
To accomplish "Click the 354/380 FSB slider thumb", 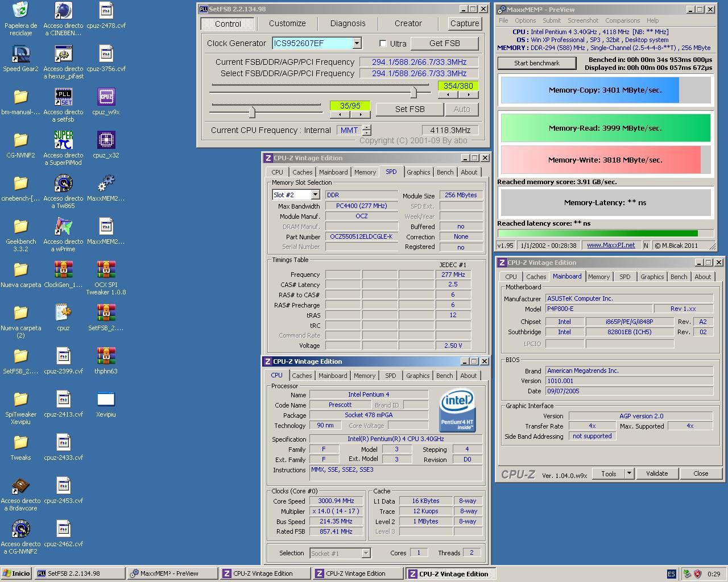I will [413, 92].
